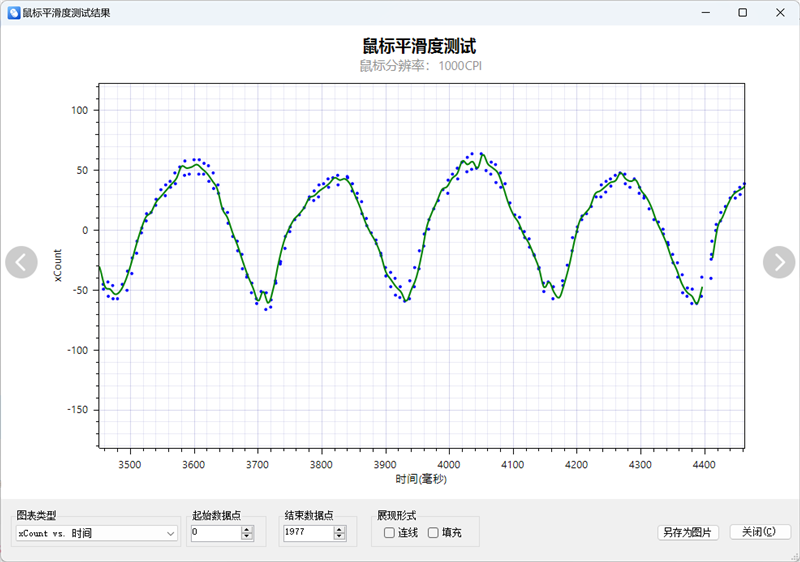Click the 鼠标平滑度测试 chart title
The image size is (800, 562).
pyautogui.click(x=419, y=46)
